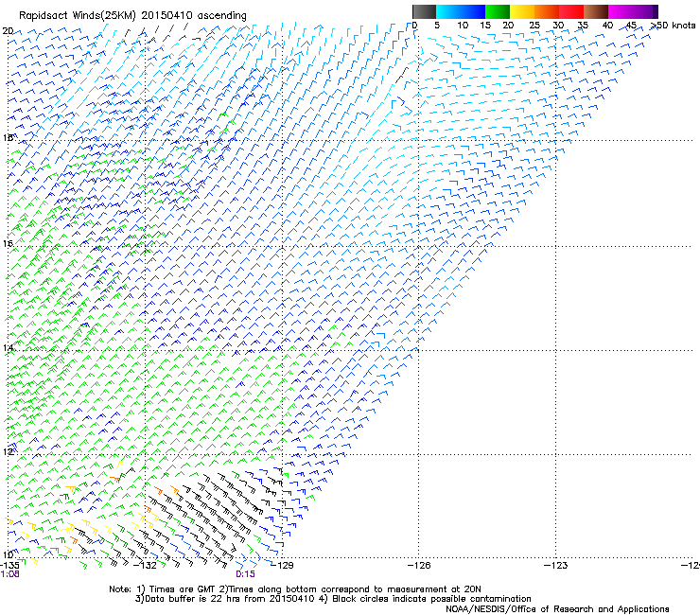This screenshot has height=615, width=700.
Task: Click the "25" knots legend tick label
Action: pyautogui.click(x=534, y=26)
